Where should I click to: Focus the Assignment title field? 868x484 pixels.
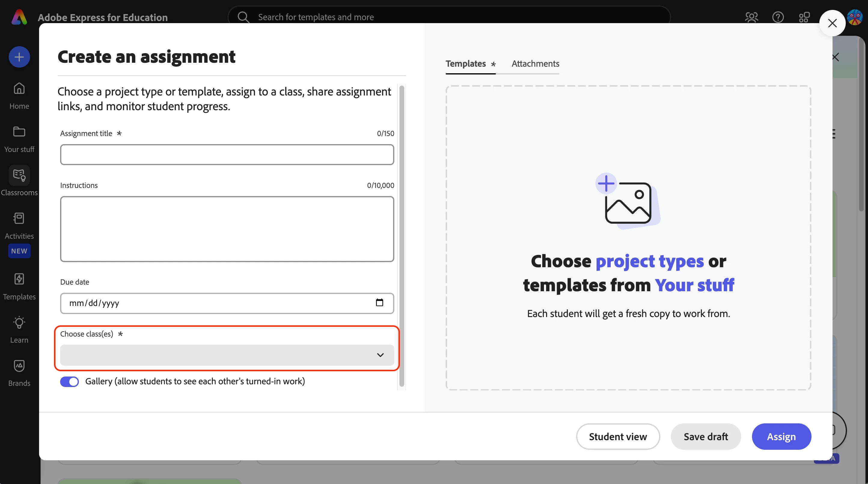click(227, 155)
